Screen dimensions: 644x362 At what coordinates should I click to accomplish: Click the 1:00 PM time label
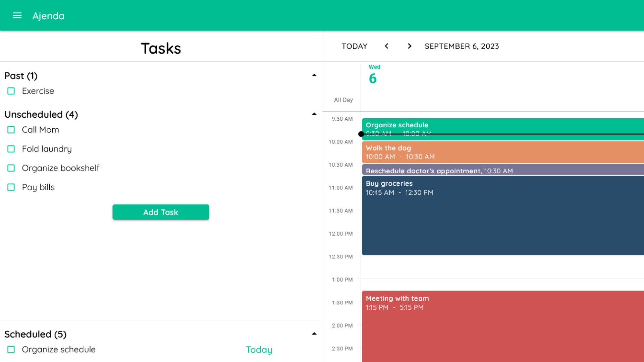click(x=342, y=280)
